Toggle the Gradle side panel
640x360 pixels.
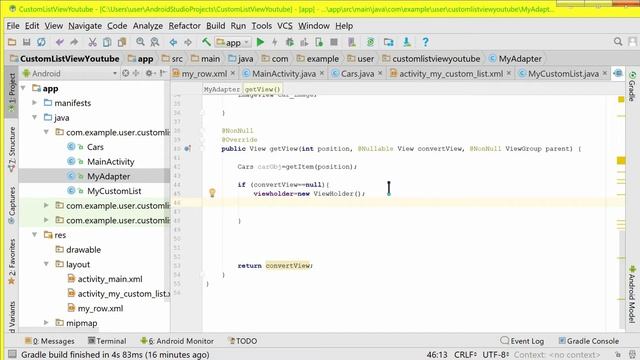pos(632,86)
